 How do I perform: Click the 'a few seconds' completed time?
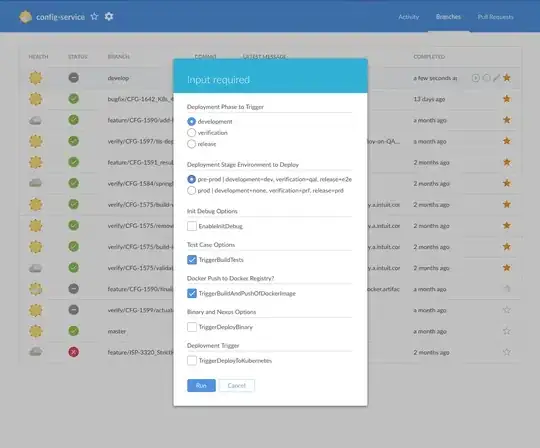(435, 78)
